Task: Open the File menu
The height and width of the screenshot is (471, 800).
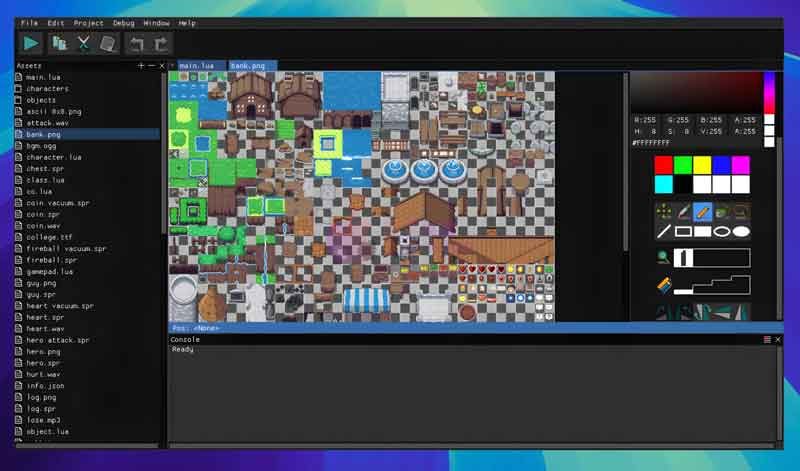Action: (x=29, y=23)
